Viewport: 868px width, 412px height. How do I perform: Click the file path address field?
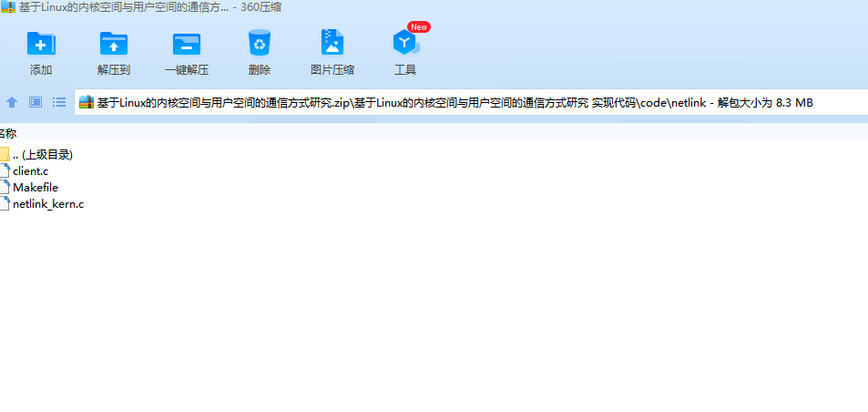coord(471,102)
